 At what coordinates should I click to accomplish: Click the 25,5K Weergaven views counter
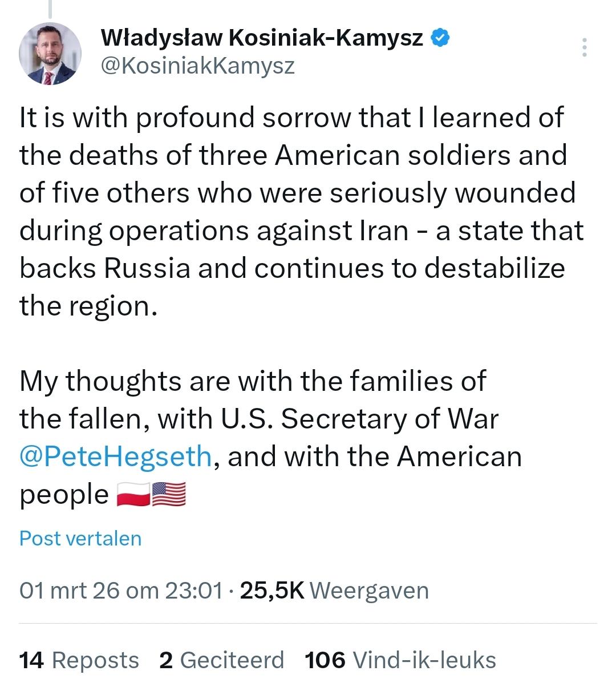pyautogui.click(x=273, y=591)
